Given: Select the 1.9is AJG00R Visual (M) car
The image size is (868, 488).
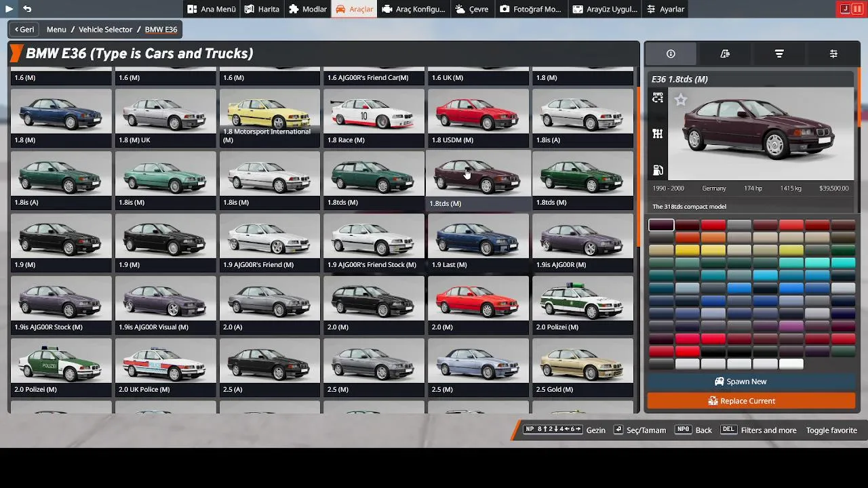Looking at the screenshot, I should coord(165,306).
